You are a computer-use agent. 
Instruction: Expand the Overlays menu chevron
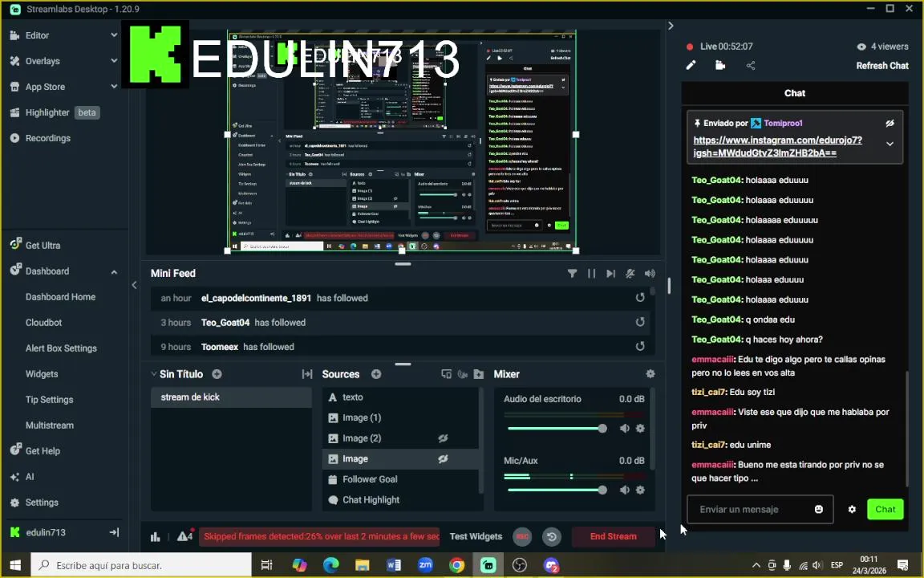click(114, 61)
